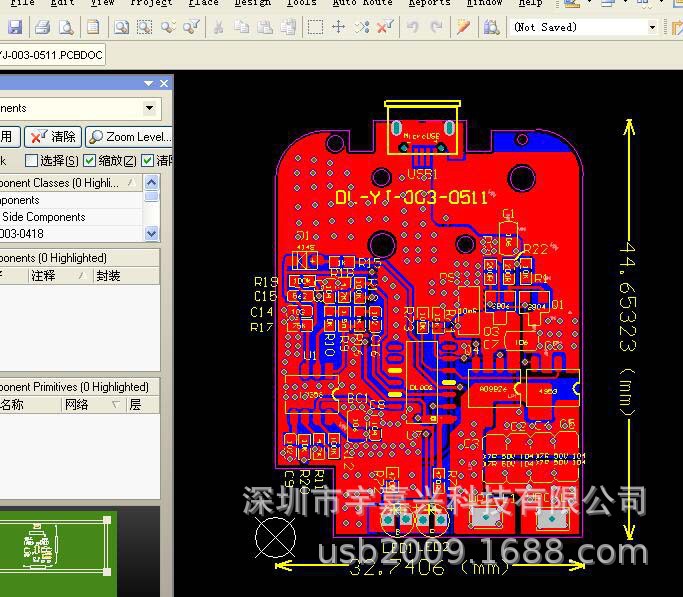Image resolution: width=683 pixels, height=597 pixels.
Task: Switch to the YJ-003-0511.PCBDOC tab
Action: click(51, 55)
